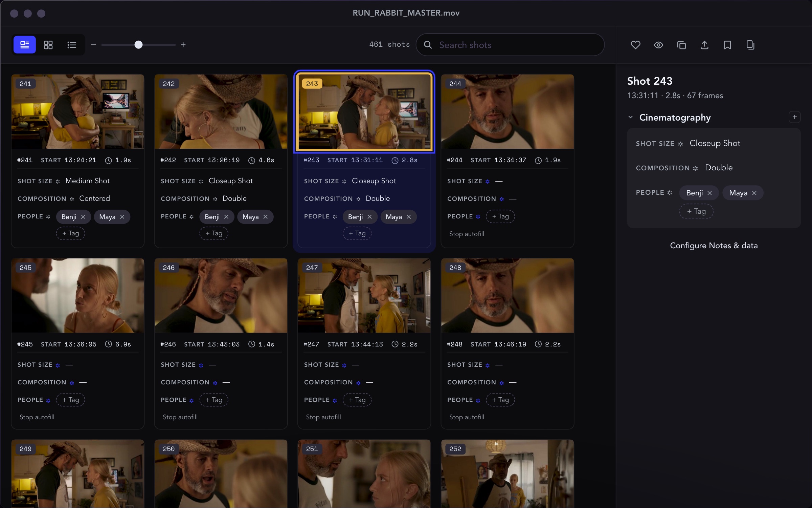Stop autofill on shot 246
The image size is (812, 508).
click(x=180, y=417)
